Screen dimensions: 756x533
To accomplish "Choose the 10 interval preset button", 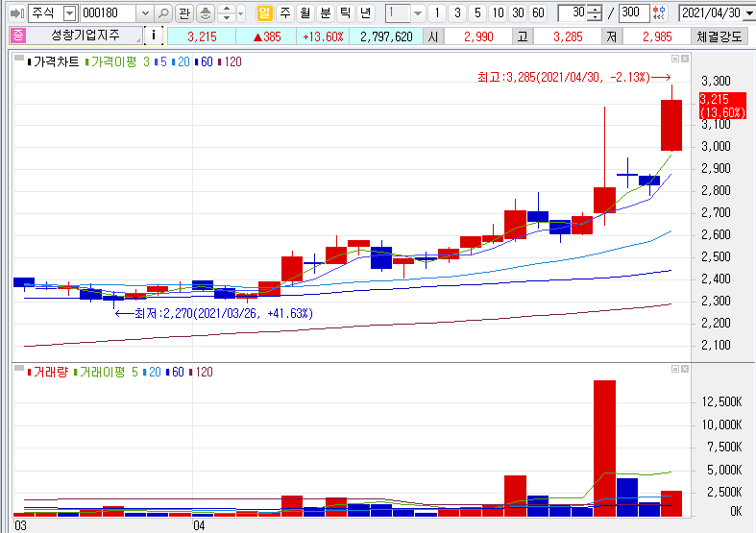I will tap(498, 13).
